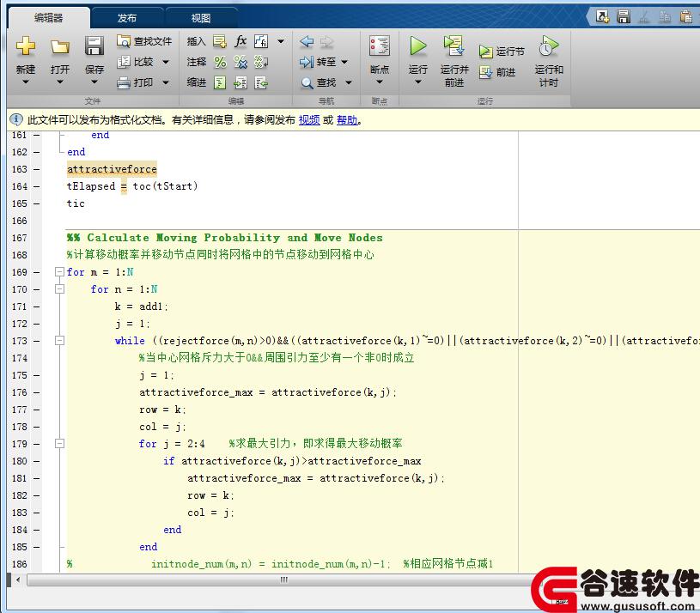This screenshot has height=613, width=700.
Task: Click the 运行并前进 (Run and Advance) icon
Action: point(454,46)
